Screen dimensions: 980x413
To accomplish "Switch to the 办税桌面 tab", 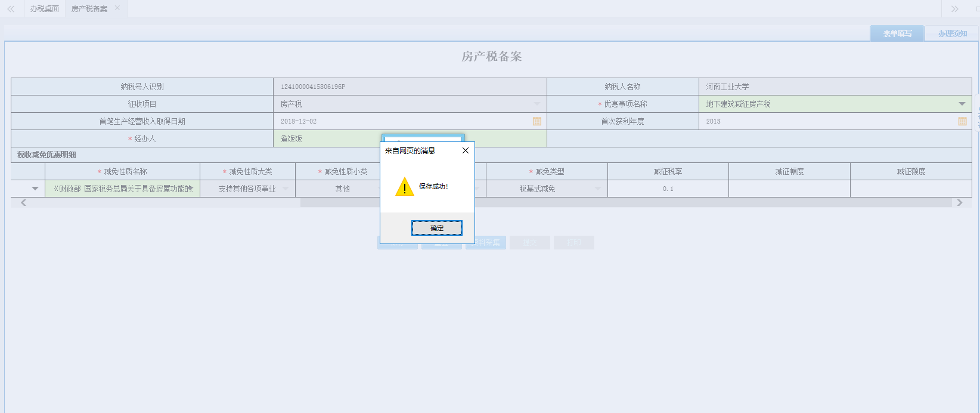I will pyautogui.click(x=45, y=8).
